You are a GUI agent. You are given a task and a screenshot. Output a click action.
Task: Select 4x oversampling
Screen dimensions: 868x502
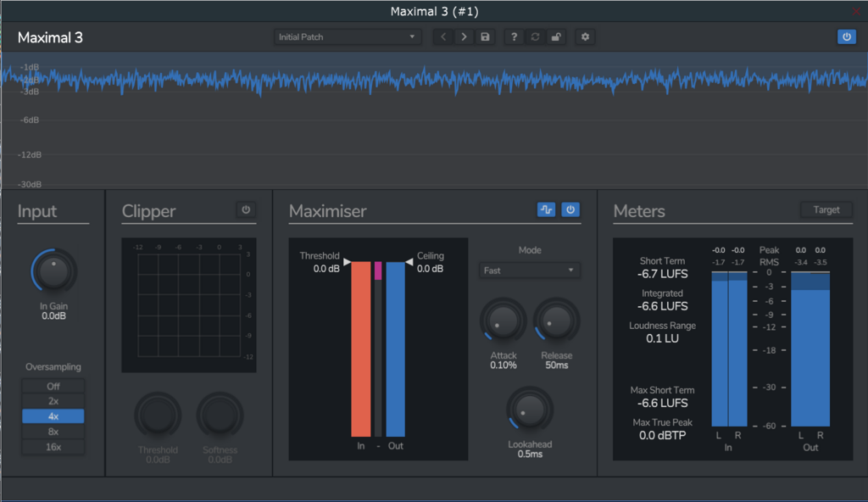[x=53, y=416]
